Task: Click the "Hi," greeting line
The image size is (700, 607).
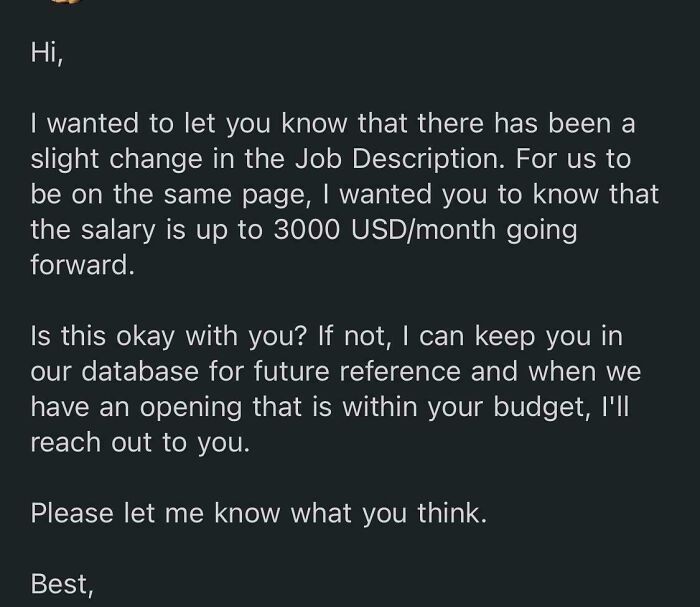Action: (x=47, y=54)
